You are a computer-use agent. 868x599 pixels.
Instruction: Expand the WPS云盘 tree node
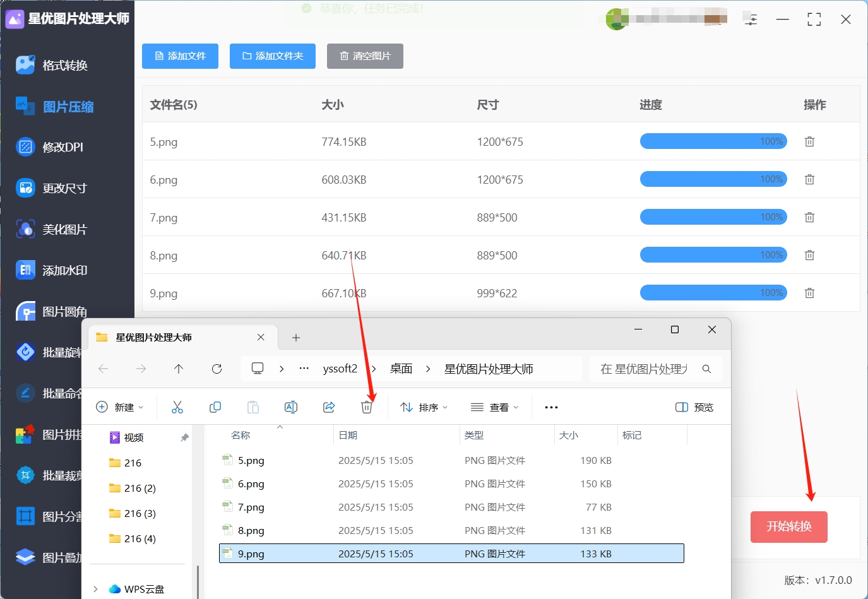pos(95,589)
